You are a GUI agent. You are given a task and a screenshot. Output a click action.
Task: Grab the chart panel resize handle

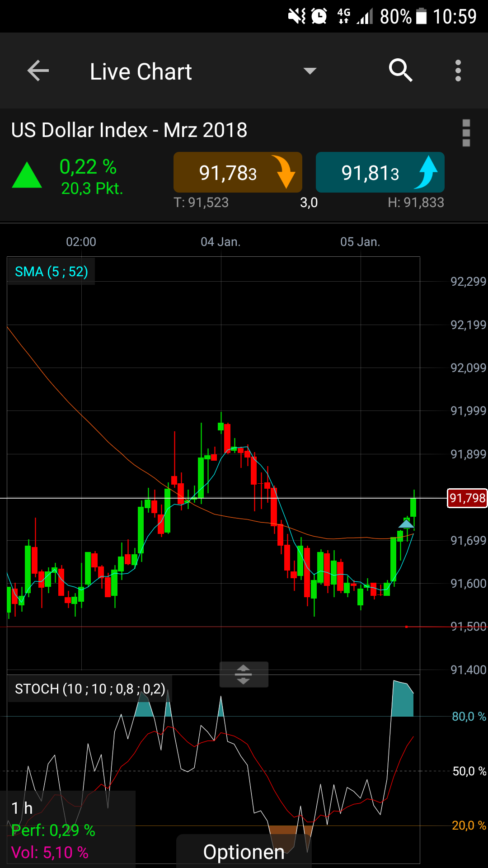pyautogui.click(x=244, y=674)
